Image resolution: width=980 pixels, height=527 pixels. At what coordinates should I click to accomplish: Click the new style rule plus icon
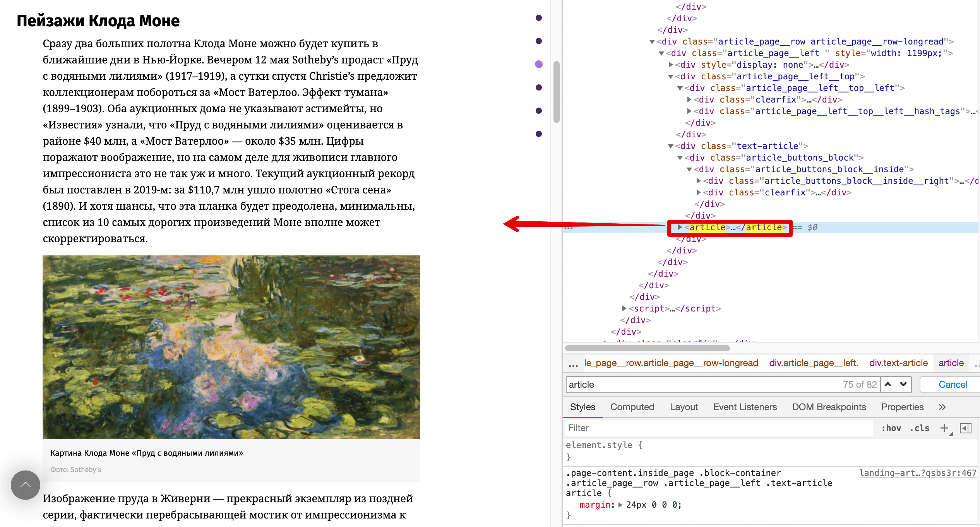pyautogui.click(x=944, y=428)
